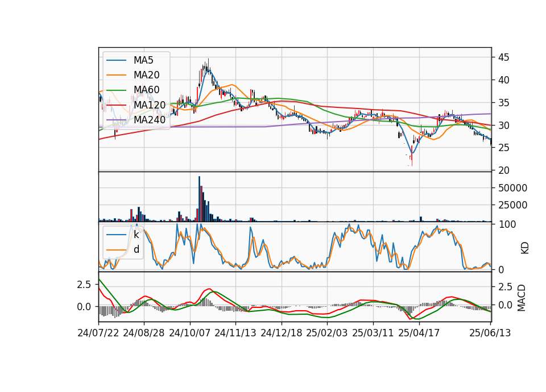Image resolution: width=546 pixels, height=392 pixels.
Task: Click the date label 24/07/22
Action: 98,333
